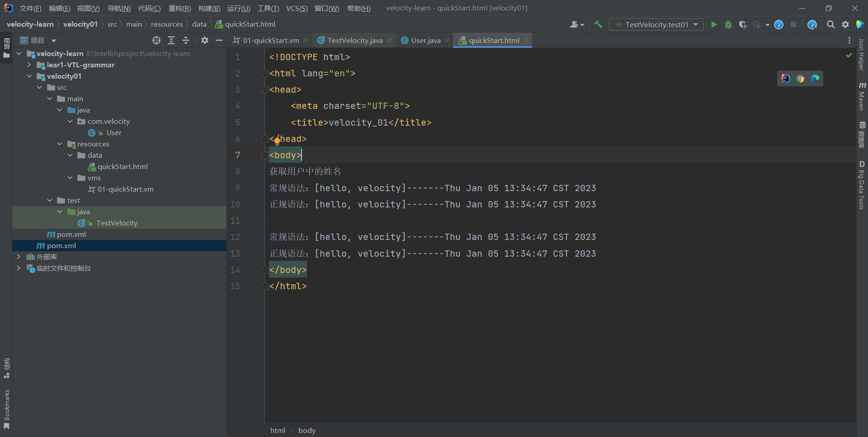
Task: Open editor tabs more-options vertical dots
Action: pos(849,40)
